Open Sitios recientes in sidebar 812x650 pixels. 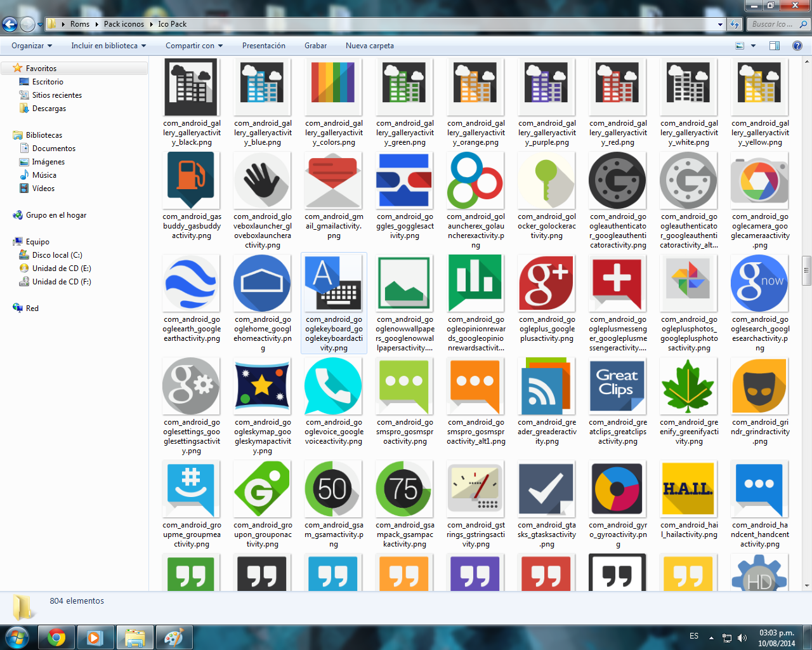(x=56, y=95)
